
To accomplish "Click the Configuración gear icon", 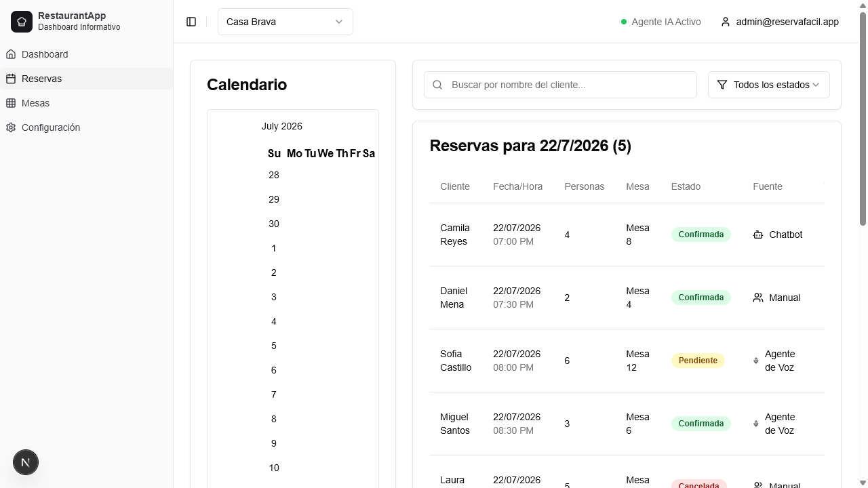I will point(11,127).
